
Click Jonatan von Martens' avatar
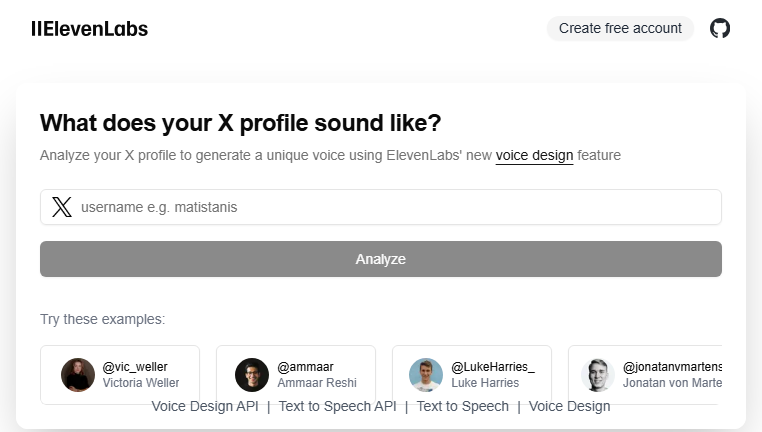click(598, 375)
